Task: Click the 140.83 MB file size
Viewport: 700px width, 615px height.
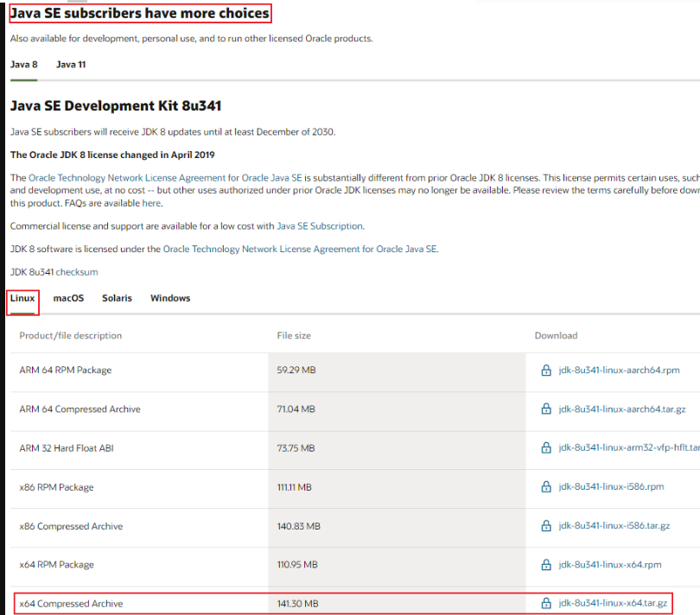Action: click(299, 526)
